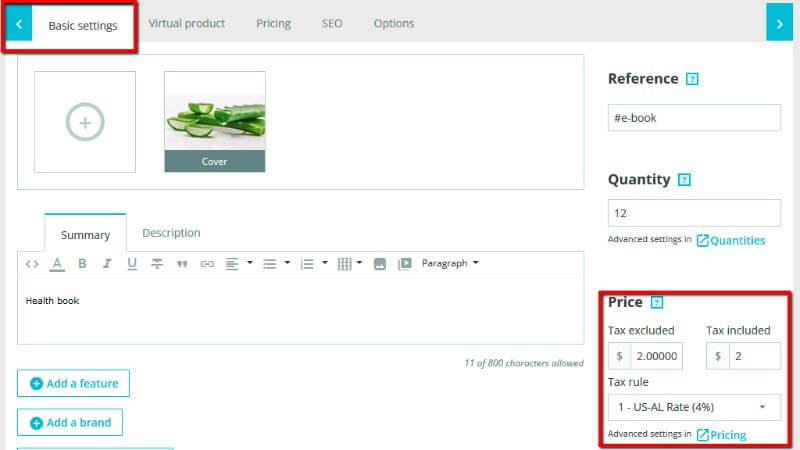
Task: Click the Cover label on the image
Action: point(214,161)
